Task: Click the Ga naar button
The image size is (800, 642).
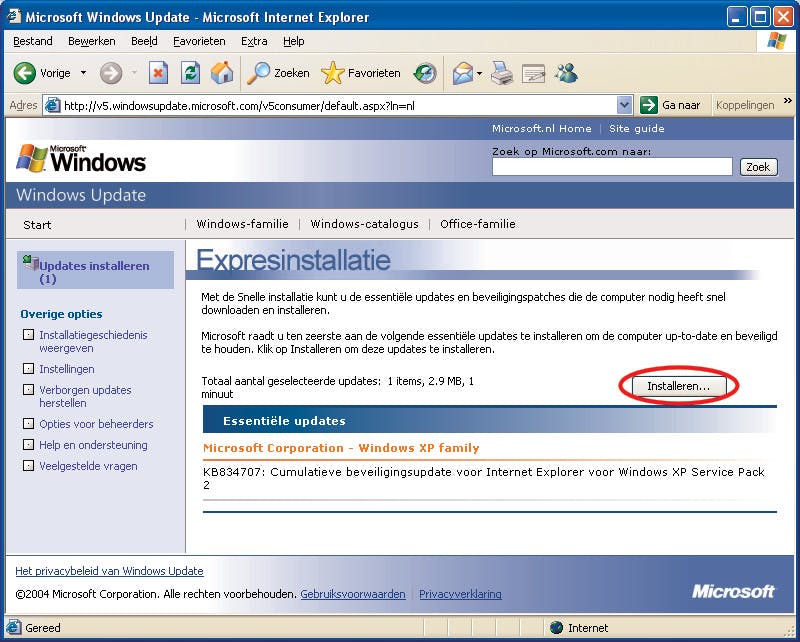Action: (x=670, y=105)
